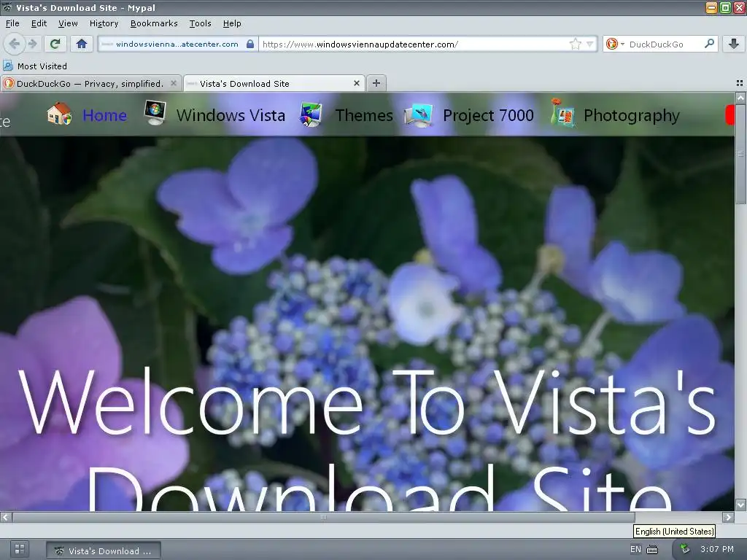This screenshot has width=747, height=560.
Task: Click the Most Visited bookmark folder
Action: point(35,66)
